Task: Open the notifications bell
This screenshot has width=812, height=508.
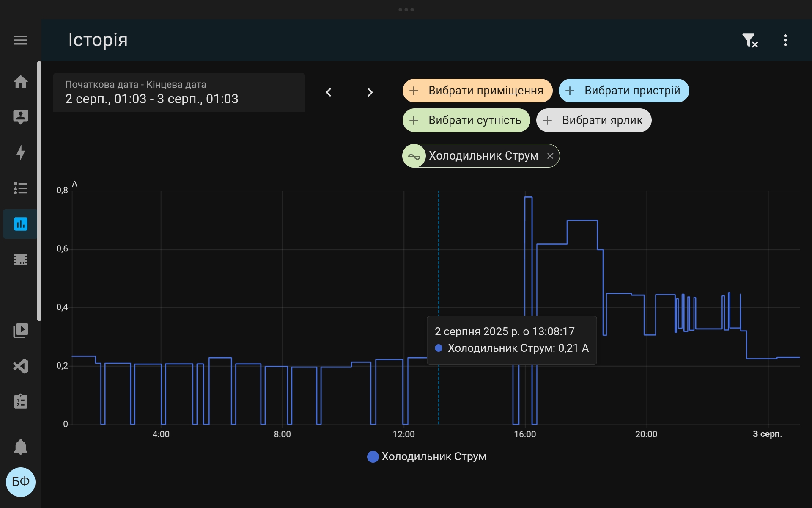Action: [x=20, y=447]
